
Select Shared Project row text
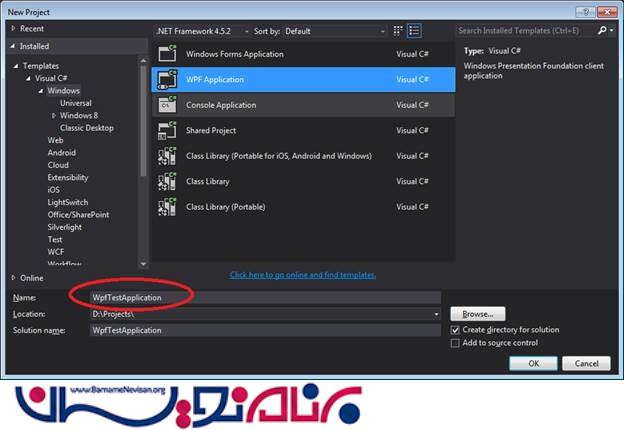click(x=211, y=130)
